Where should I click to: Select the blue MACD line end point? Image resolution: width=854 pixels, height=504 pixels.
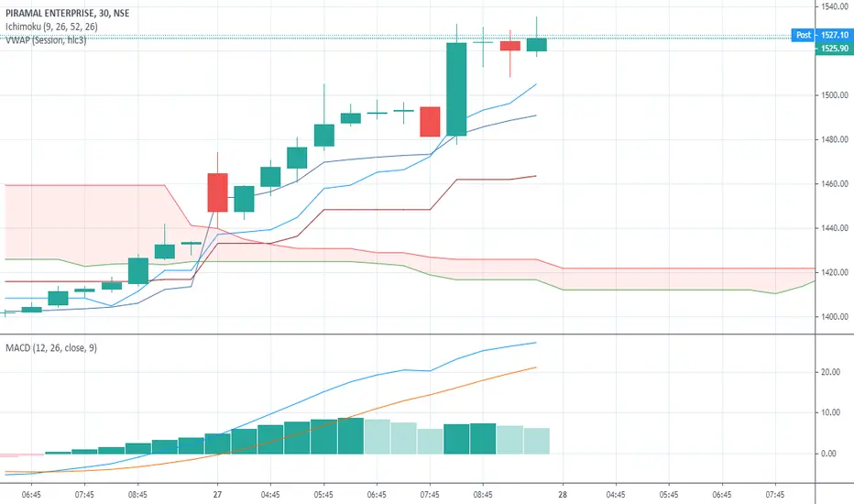(536, 343)
